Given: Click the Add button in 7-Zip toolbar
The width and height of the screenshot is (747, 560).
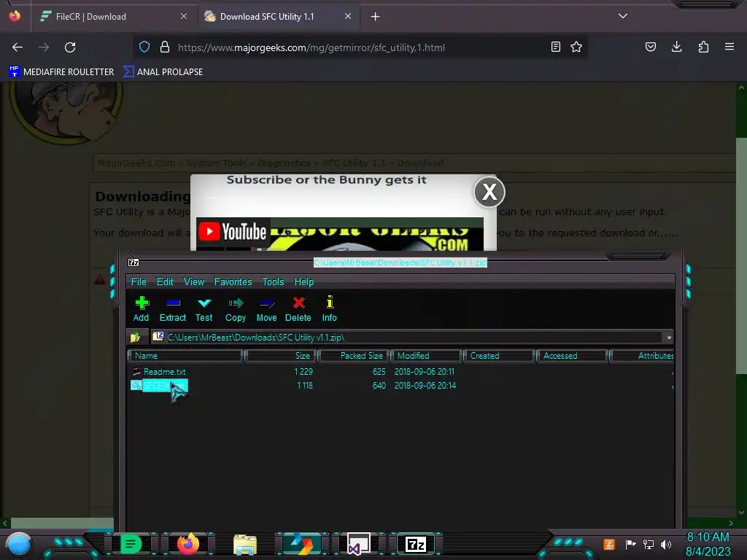Looking at the screenshot, I should click(x=141, y=309).
